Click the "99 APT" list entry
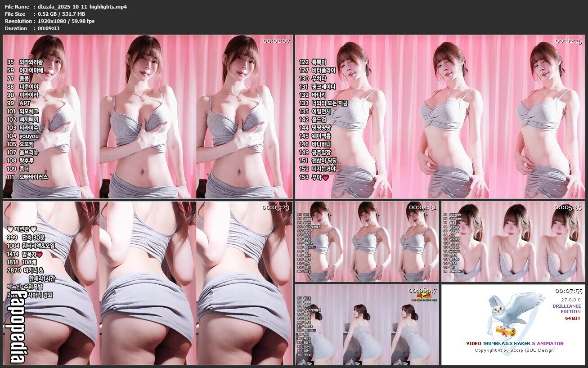Screen dimensions: 588x368 [x=19, y=103]
